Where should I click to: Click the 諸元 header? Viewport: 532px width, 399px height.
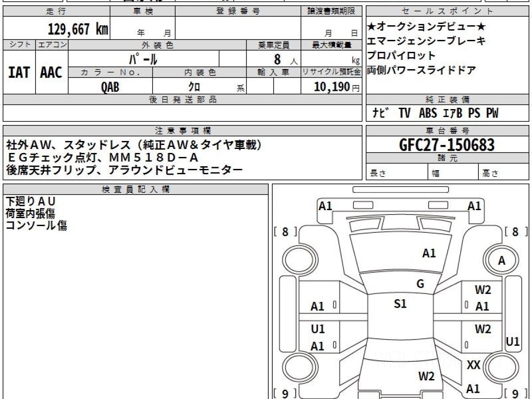[448, 158]
